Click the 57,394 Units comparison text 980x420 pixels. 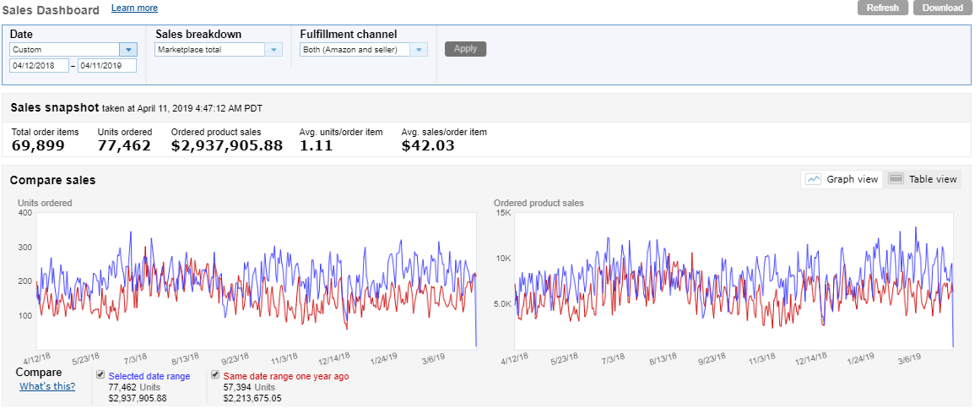pos(249,387)
